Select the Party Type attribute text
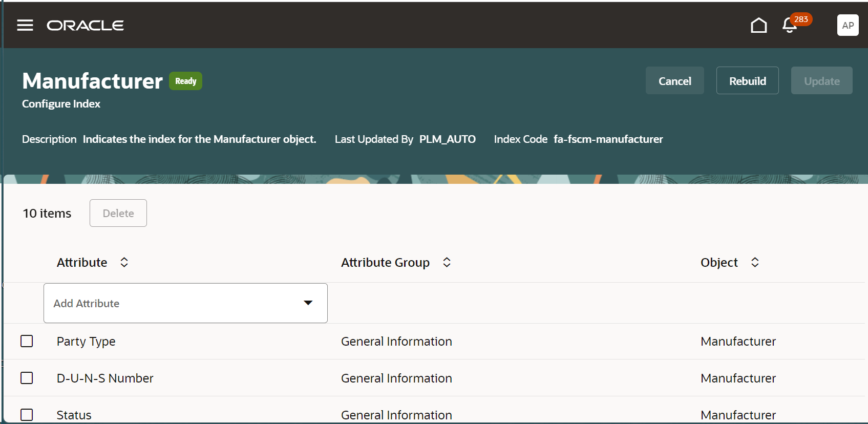The height and width of the screenshot is (424, 868). point(86,342)
